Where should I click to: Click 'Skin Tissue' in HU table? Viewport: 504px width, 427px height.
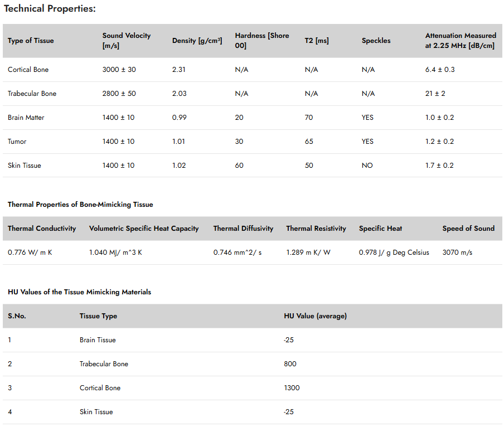tap(96, 412)
